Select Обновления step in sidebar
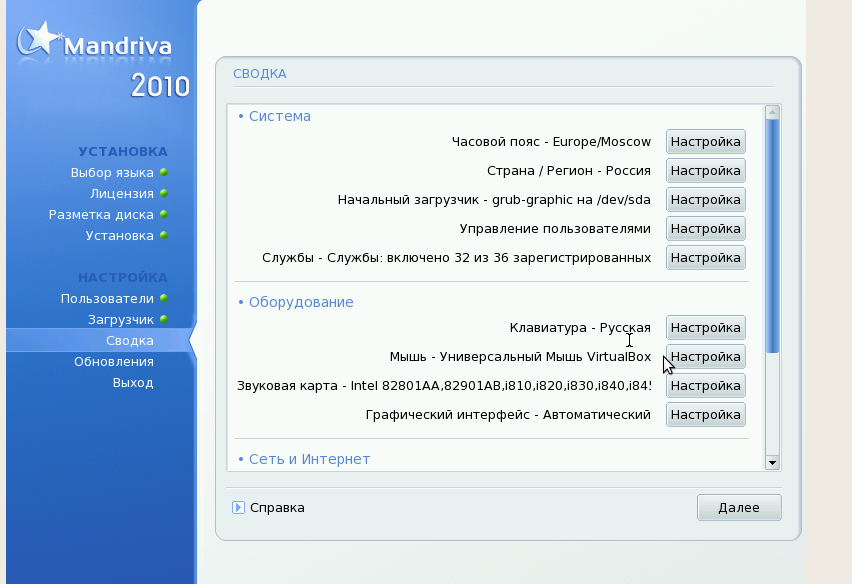Image resolution: width=852 pixels, height=584 pixels. tap(114, 362)
